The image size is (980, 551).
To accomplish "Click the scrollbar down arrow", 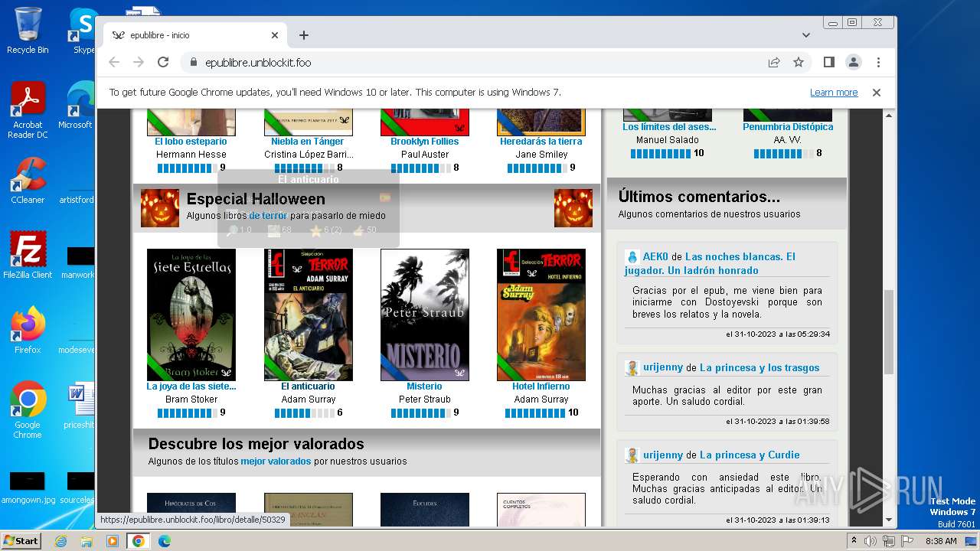I will point(888,520).
